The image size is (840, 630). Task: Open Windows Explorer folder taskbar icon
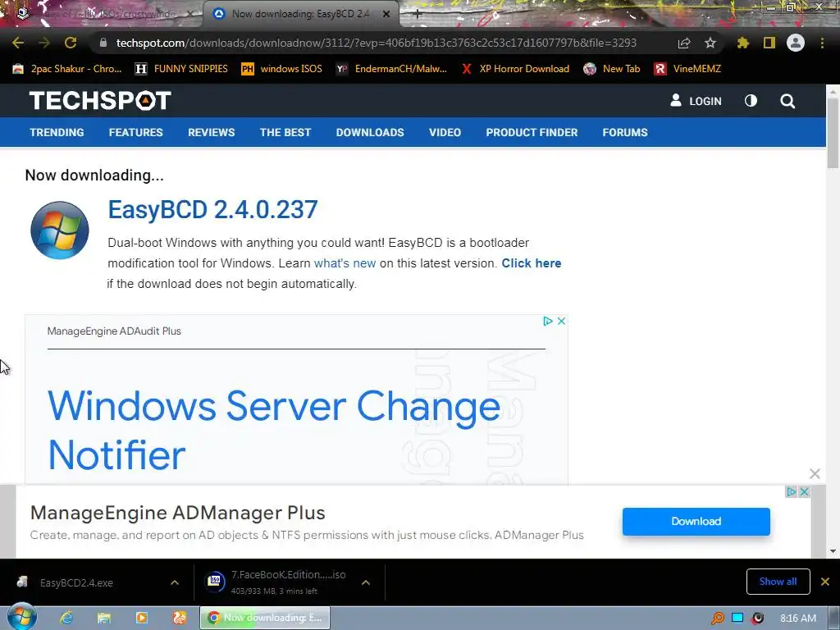104,618
